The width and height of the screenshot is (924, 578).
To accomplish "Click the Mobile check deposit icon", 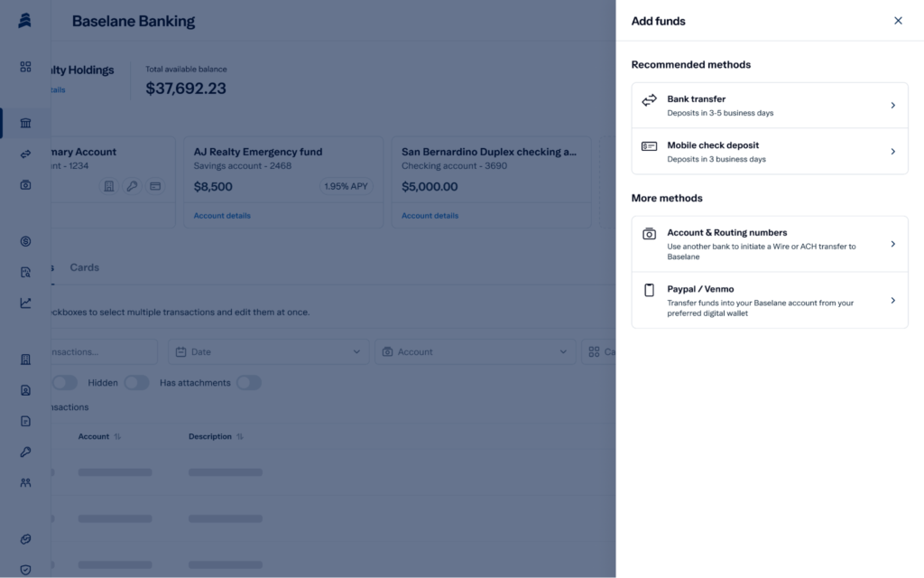I will (650, 146).
